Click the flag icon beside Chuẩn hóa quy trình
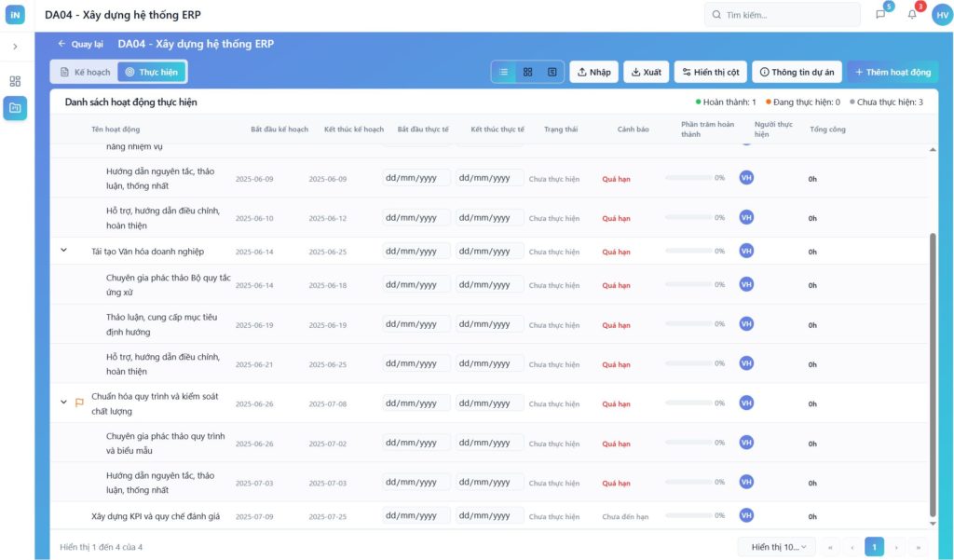The image size is (954, 560). point(79,403)
